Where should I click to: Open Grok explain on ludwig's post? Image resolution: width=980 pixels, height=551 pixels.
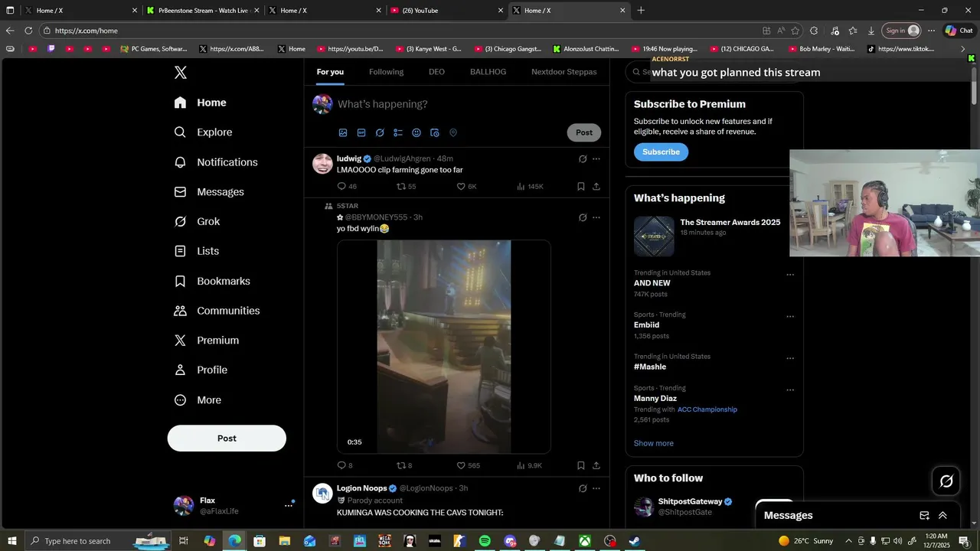pos(583,159)
